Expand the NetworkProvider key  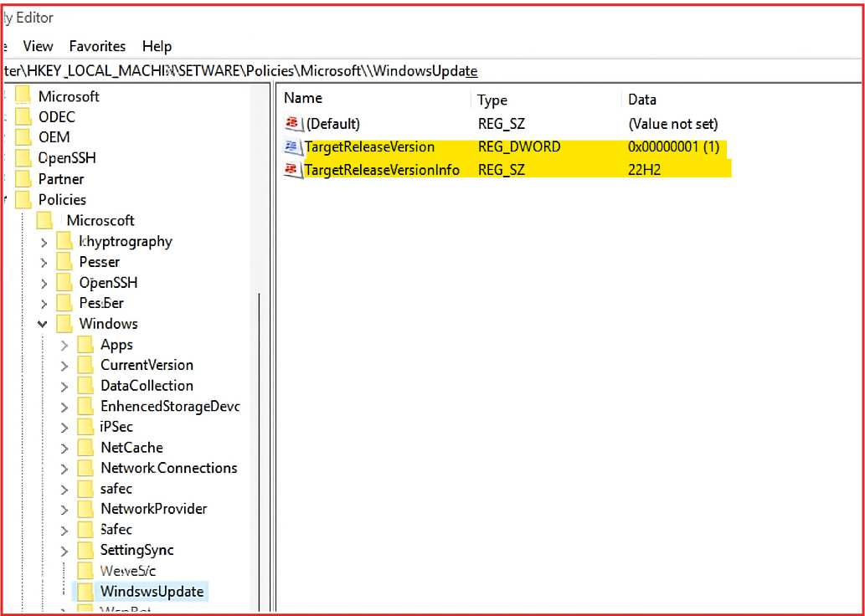[x=64, y=510]
